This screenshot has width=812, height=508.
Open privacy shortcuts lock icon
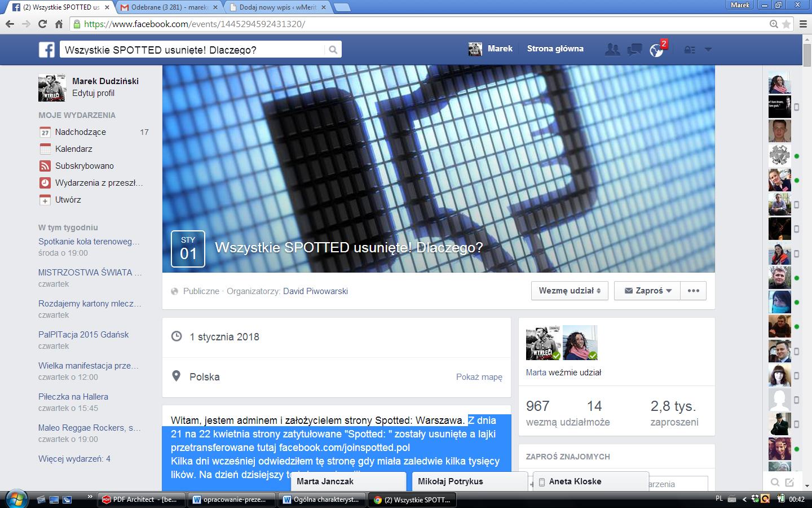pyautogui.click(x=689, y=50)
